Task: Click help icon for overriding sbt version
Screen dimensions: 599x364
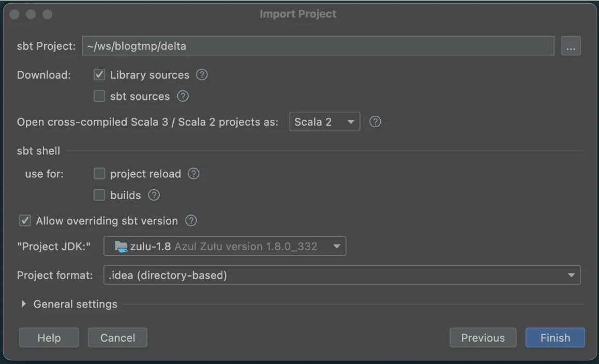Action: coord(191,221)
